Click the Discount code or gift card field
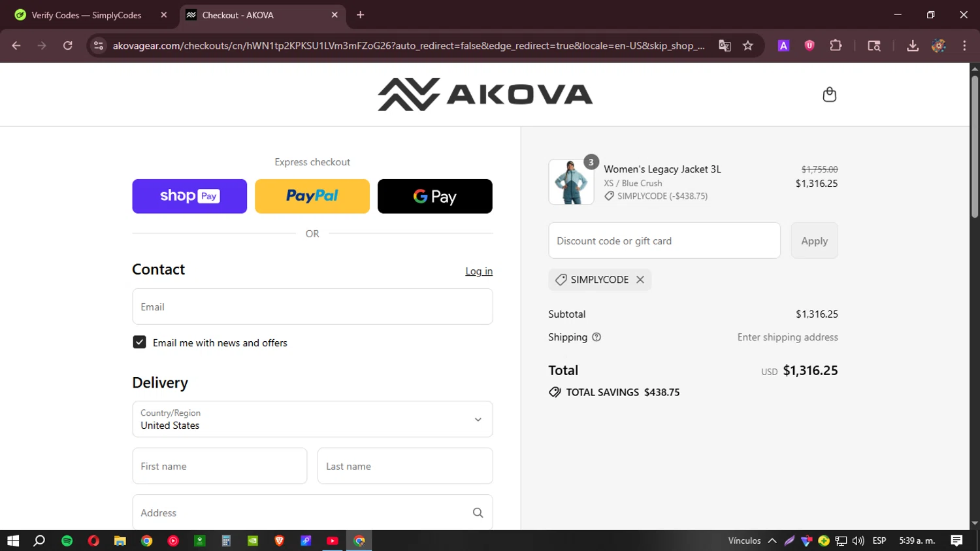This screenshot has height=551, width=980. tap(664, 241)
